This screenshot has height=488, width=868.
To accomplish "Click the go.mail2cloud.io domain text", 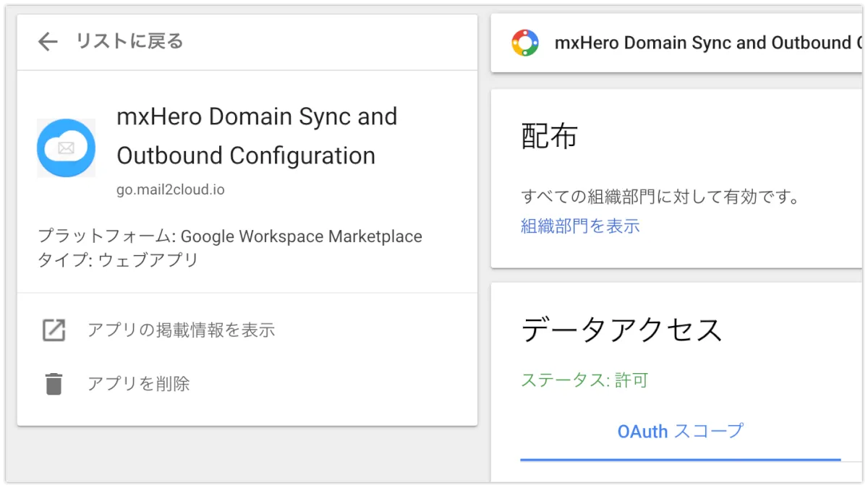I will (171, 190).
